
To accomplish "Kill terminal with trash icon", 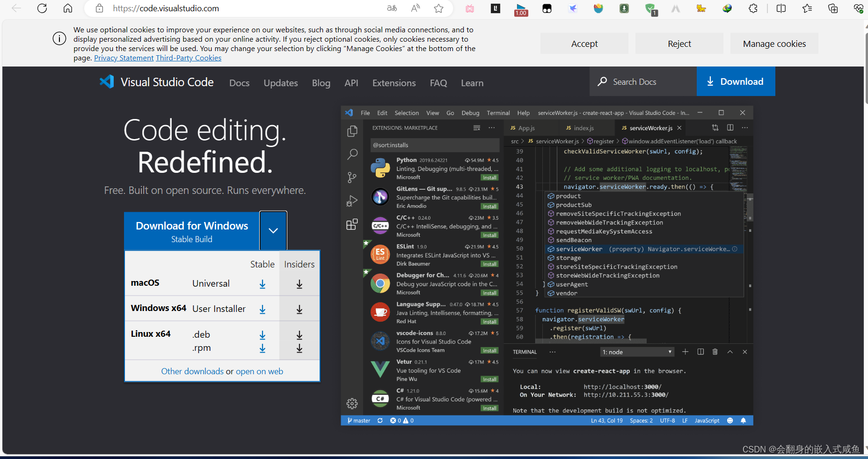I will click(715, 352).
